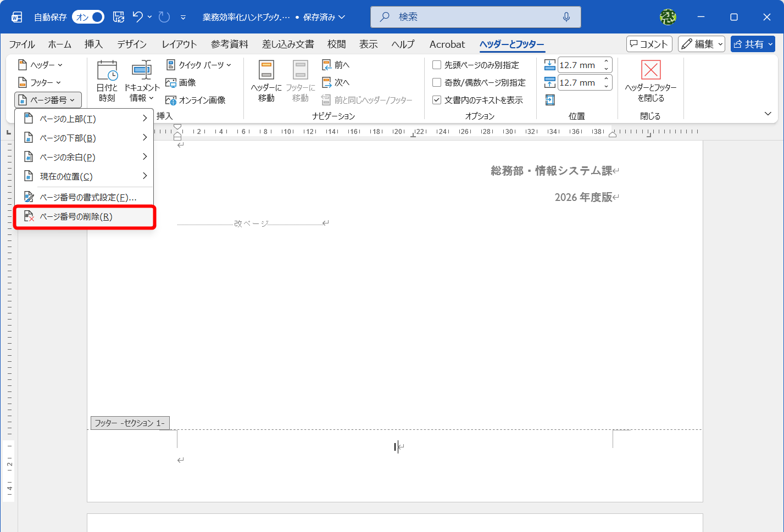Switch to the 挿入 tab

(x=93, y=44)
